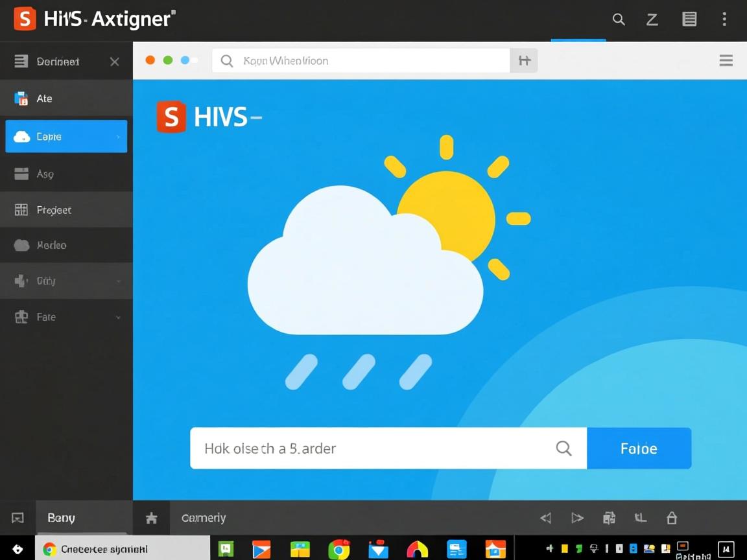This screenshot has width=747, height=560.
Task: Click inside the Hok olse search field
Action: [x=363, y=448]
